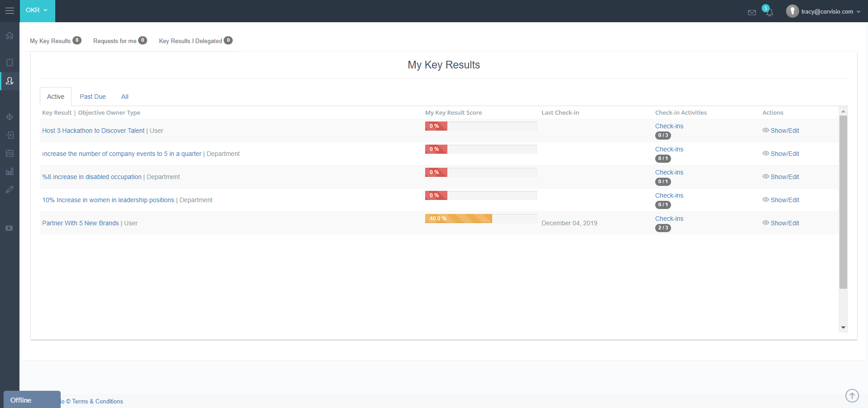Click the Actions column header
The height and width of the screenshot is (408, 868).
point(773,113)
